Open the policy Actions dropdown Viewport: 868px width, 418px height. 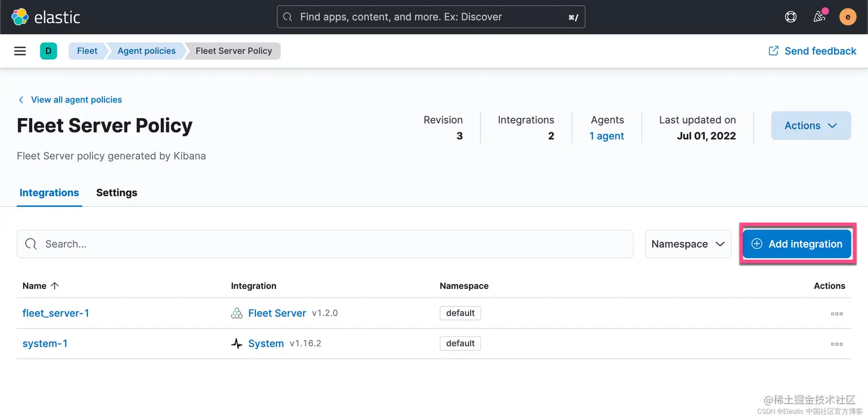tap(811, 126)
